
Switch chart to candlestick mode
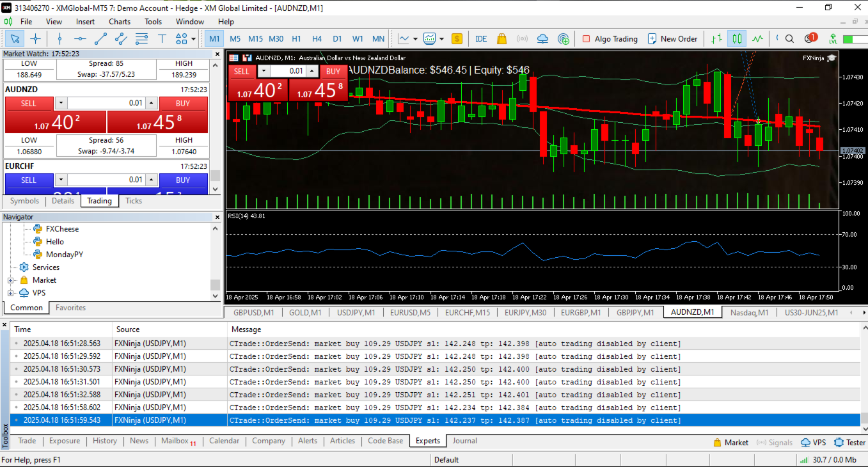[x=737, y=38]
